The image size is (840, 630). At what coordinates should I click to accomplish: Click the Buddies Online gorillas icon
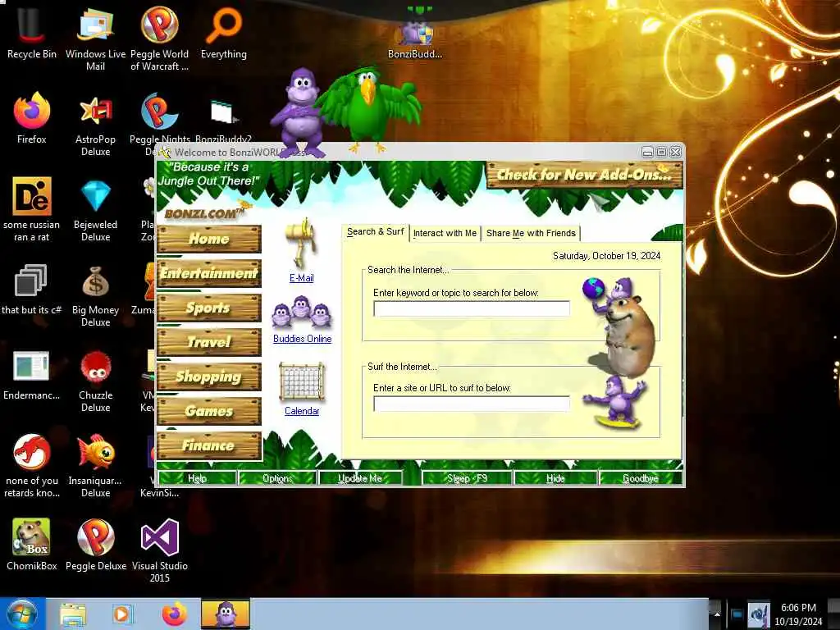point(302,313)
